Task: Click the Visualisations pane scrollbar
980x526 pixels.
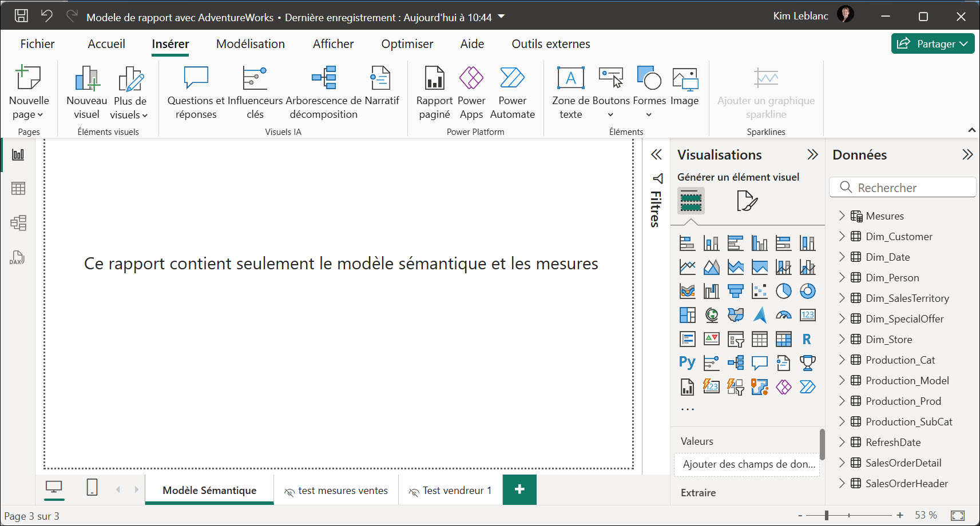Action: 822,445
